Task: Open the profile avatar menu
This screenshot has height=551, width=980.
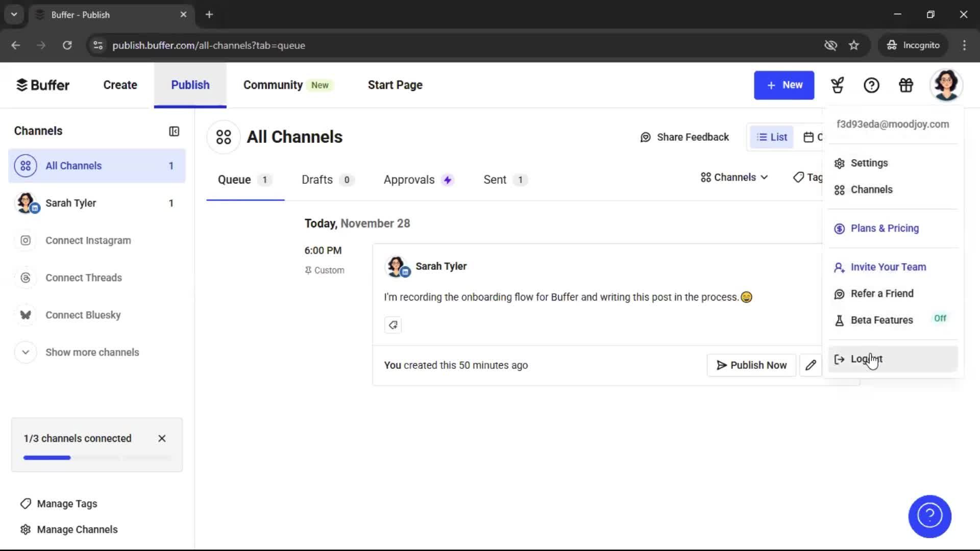Action: tap(947, 85)
